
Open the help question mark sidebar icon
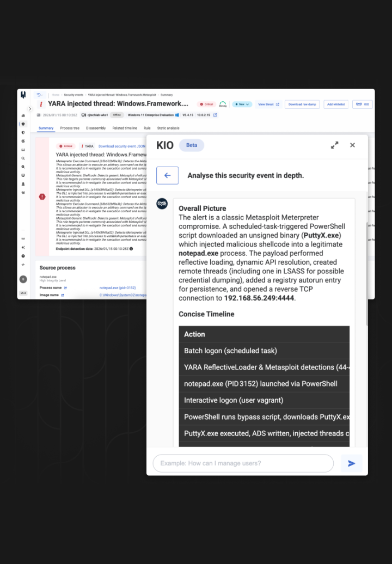23,255
